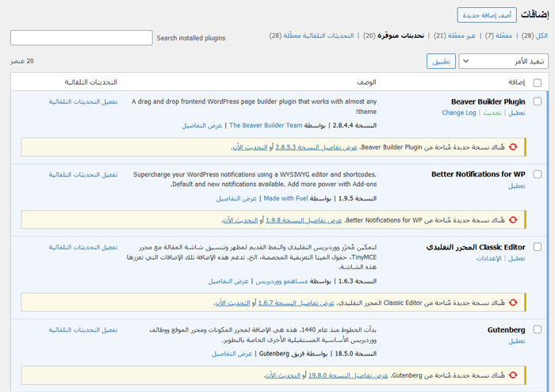The image size is (555, 392).
Task: Click the update icon in Better Notifications notice
Action: [x=513, y=220]
